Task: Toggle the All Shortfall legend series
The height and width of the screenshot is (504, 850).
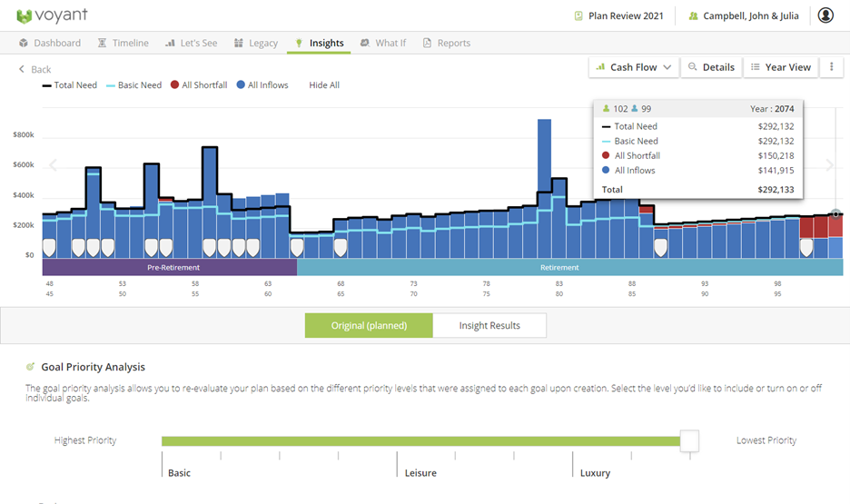Action: 198,85
